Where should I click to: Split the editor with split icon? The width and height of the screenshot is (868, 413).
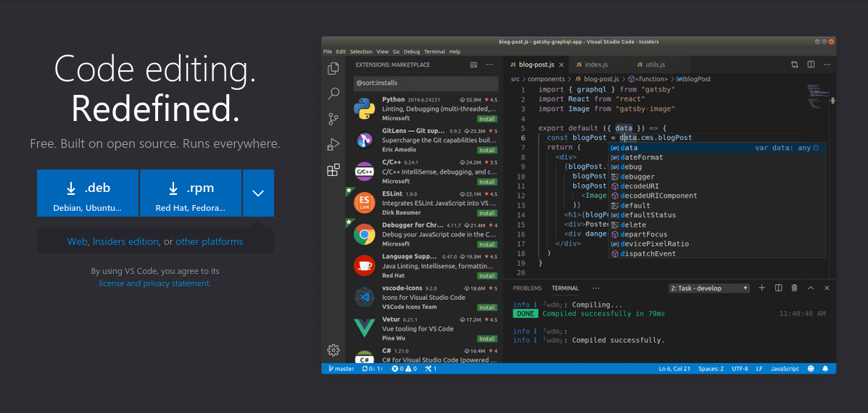click(x=811, y=64)
